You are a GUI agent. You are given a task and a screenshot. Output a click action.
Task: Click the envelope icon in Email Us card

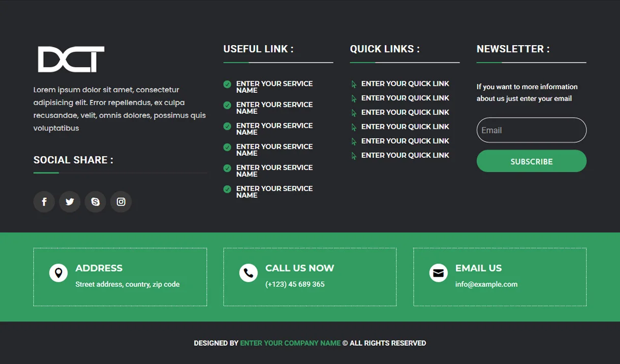[438, 273]
